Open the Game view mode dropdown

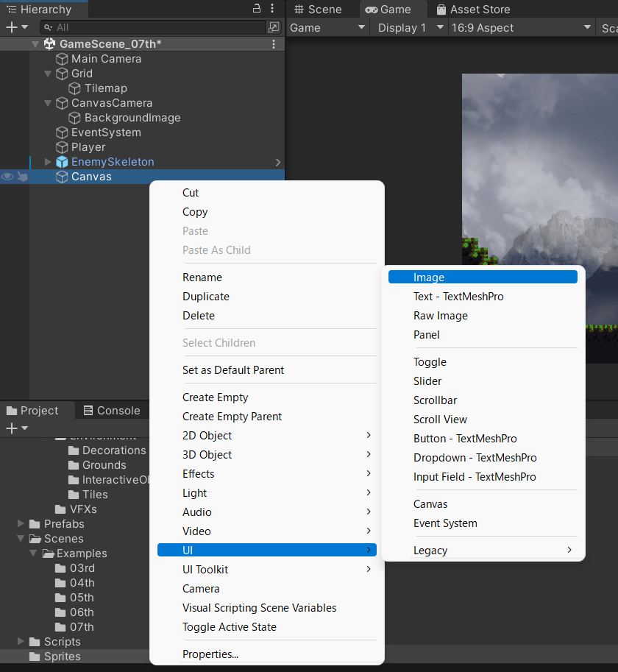[327, 28]
